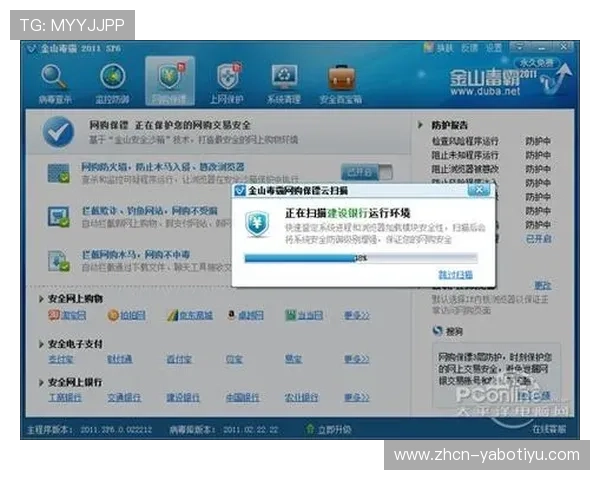Viewport: 600px width, 480px height.
Task: Click the 已开启 status link in report list
Action: [x=539, y=239]
